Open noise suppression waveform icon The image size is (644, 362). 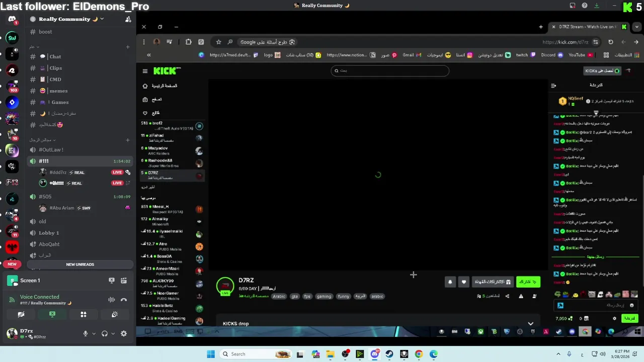click(x=112, y=300)
